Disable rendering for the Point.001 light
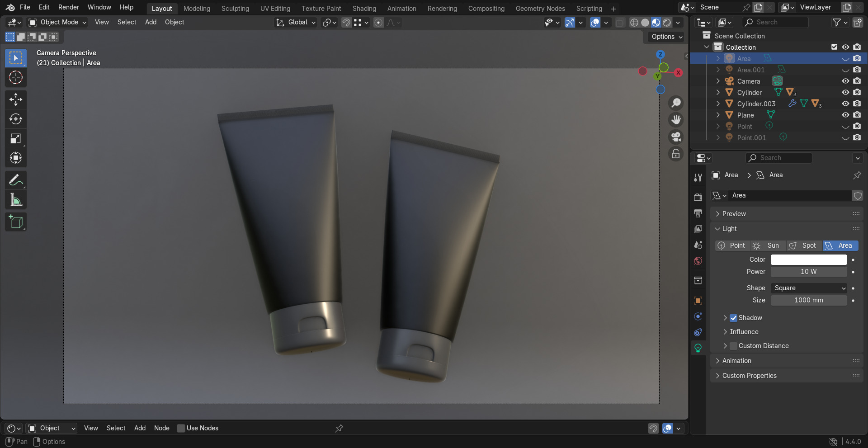The image size is (868, 448). (x=857, y=137)
